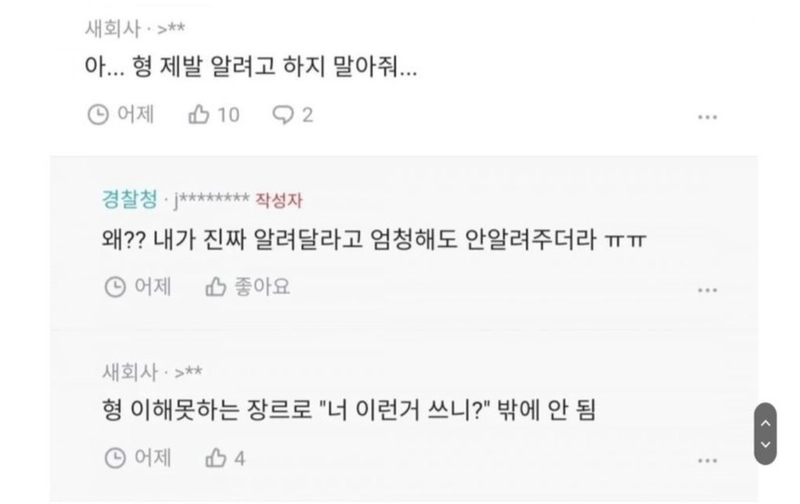Click the 작성자 author badge
The image size is (800, 504).
[279, 200]
